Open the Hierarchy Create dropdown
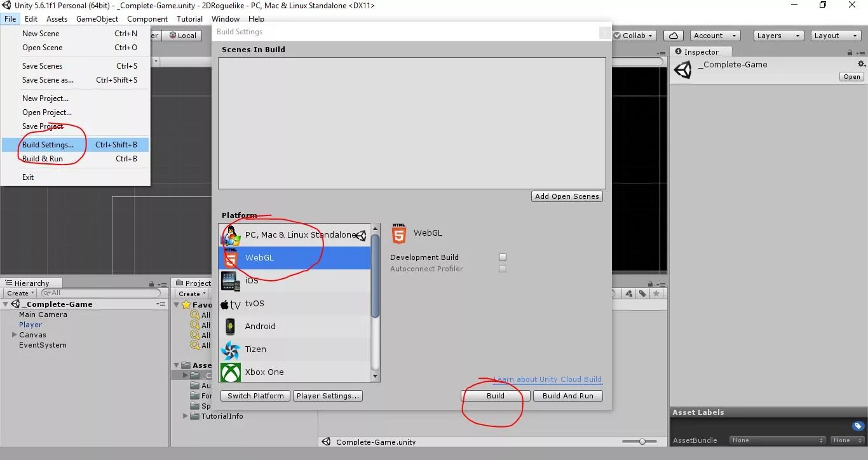The width and height of the screenshot is (868, 460). click(20, 294)
